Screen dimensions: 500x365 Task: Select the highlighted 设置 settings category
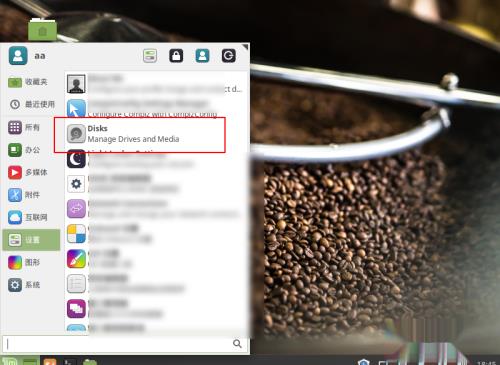(31, 240)
